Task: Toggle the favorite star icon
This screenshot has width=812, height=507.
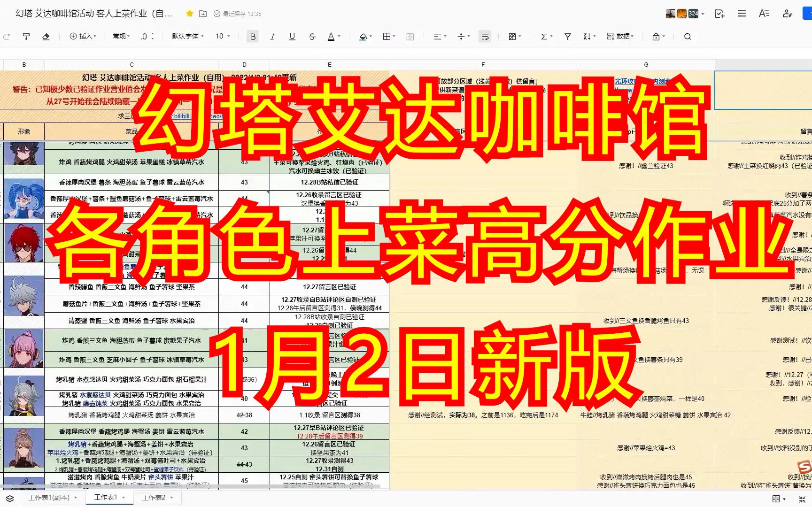Action: click(x=189, y=14)
